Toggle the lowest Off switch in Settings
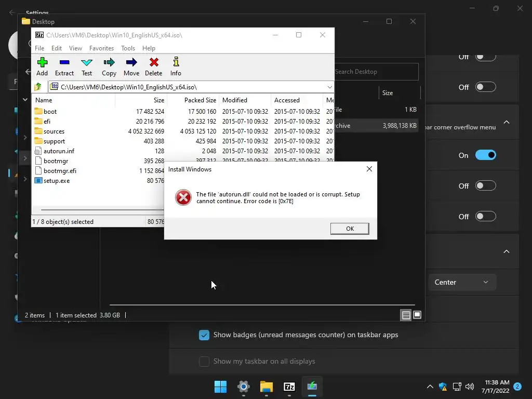The height and width of the screenshot is (399, 532). pos(486,216)
